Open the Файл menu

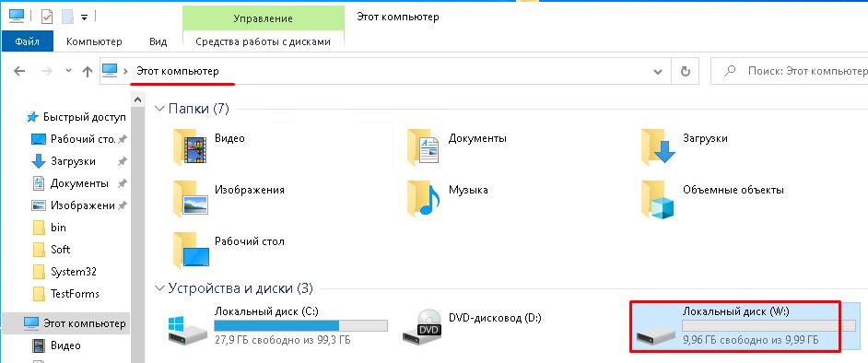(x=27, y=41)
